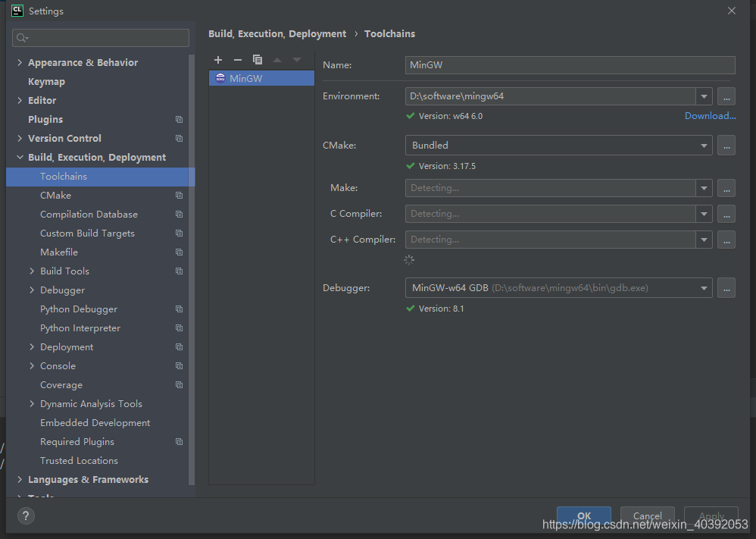This screenshot has height=539, width=756.
Task: Expand Version Control section
Action: tap(20, 139)
